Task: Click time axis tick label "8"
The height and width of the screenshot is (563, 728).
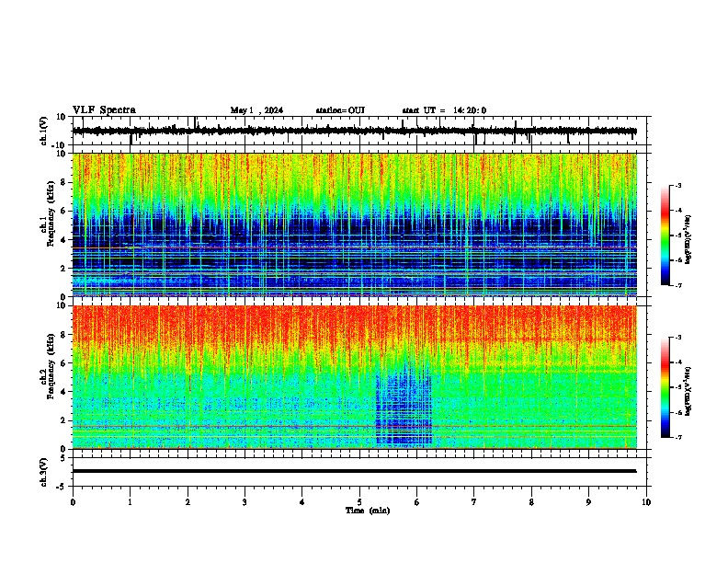Action: click(x=531, y=502)
